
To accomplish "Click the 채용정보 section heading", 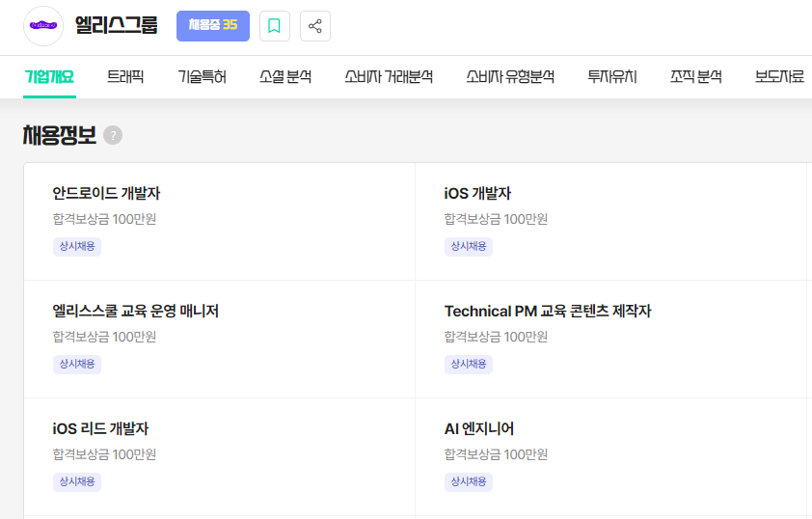I will coord(60,135).
